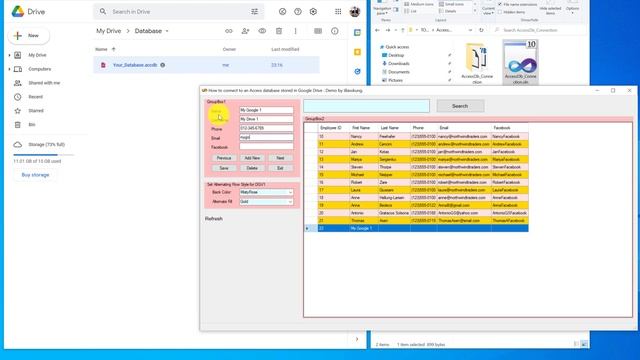
Task: Open Quick access in Explorer navigation
Action: pos(394,47)
